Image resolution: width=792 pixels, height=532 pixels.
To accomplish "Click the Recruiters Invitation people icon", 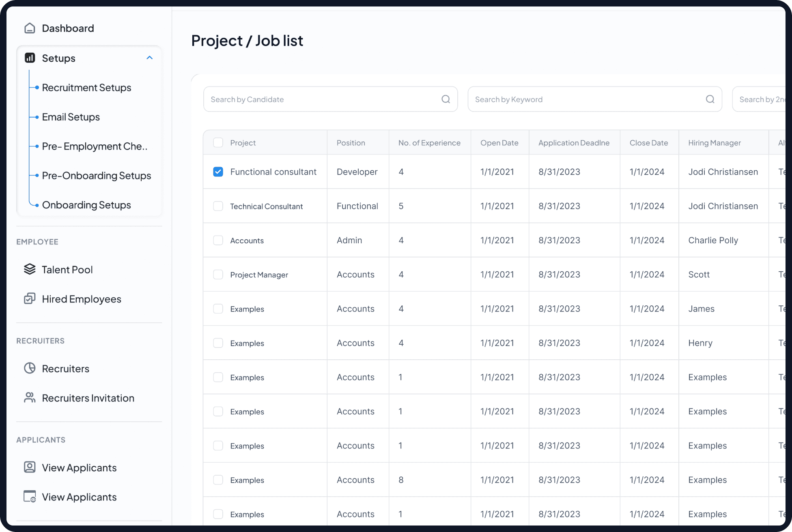I will [30, 398].
